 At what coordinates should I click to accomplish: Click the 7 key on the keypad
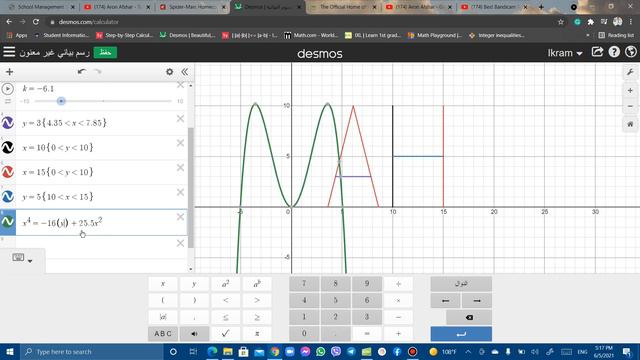coord(304,284)
